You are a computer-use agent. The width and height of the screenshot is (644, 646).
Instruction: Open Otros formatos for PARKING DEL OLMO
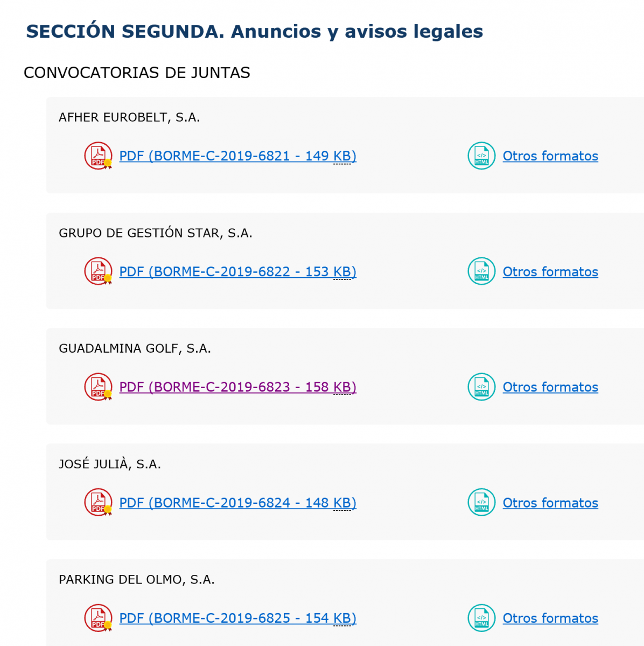pyautogui.click(x=550, y=619)
